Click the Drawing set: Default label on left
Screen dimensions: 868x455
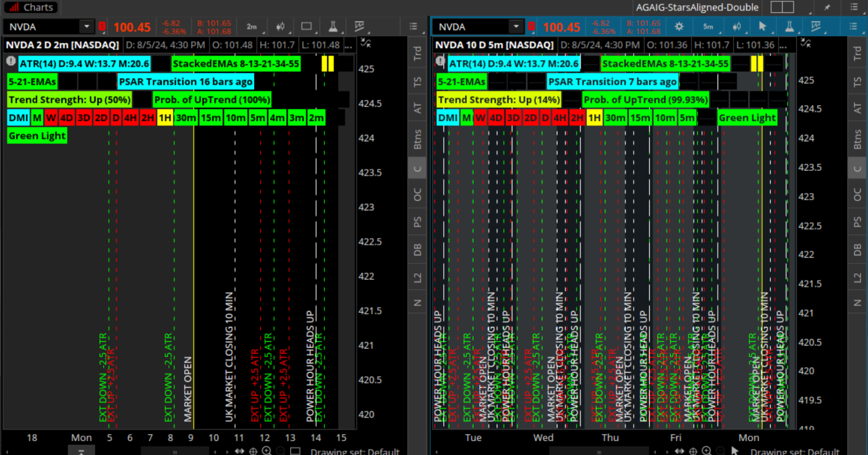(x=355, y=451)
